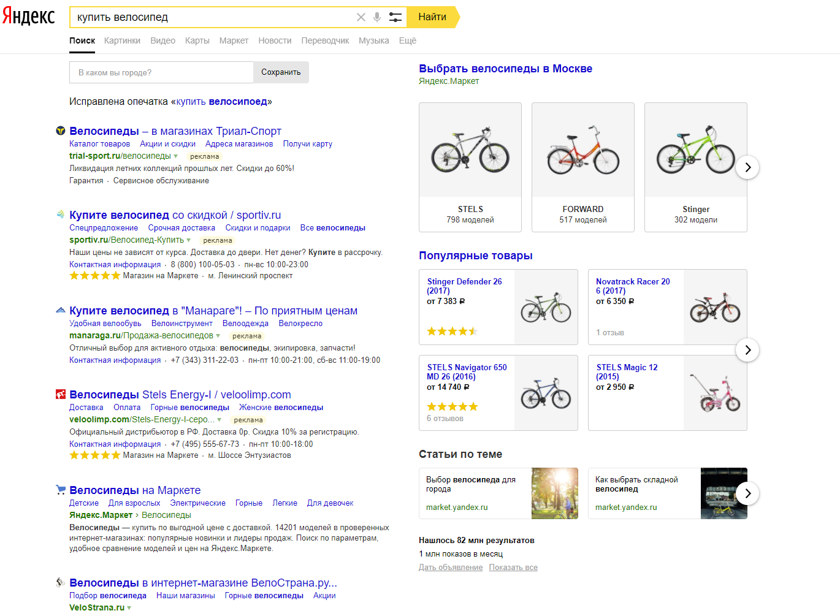Expand VeloStrana.ru URL dropdown arrow

coord(129,608)
